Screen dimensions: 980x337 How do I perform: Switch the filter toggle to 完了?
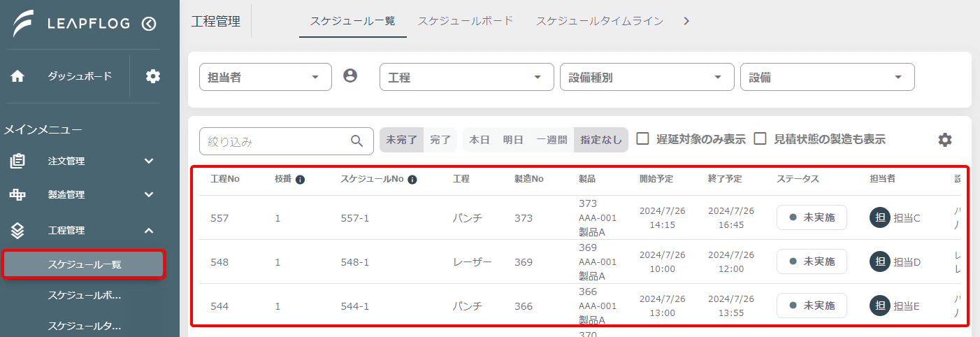click(x=440, y=140)
